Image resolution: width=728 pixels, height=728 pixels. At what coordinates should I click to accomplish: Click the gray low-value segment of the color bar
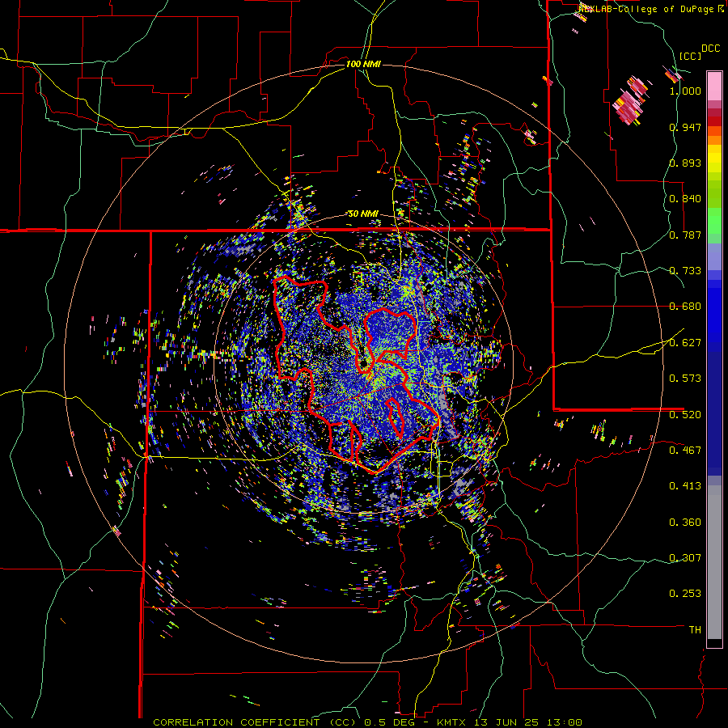point(714,562)
